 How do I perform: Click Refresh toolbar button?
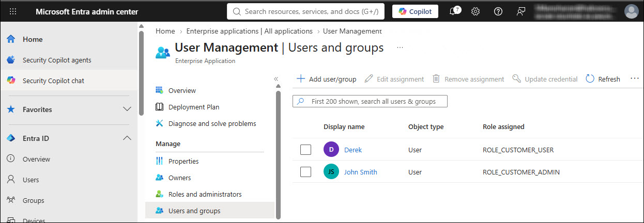point(603,79)
